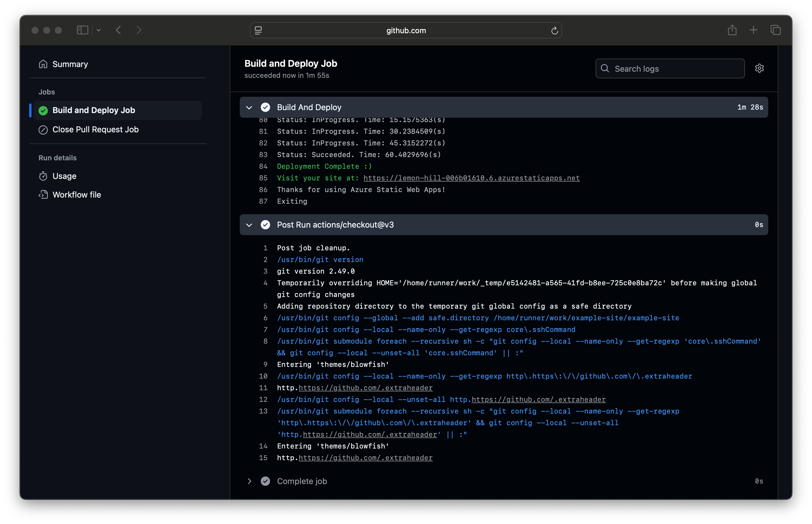Click 'Status: Succeeded' log line 83
Screen dimensions: 812x524
click(359, 155)
